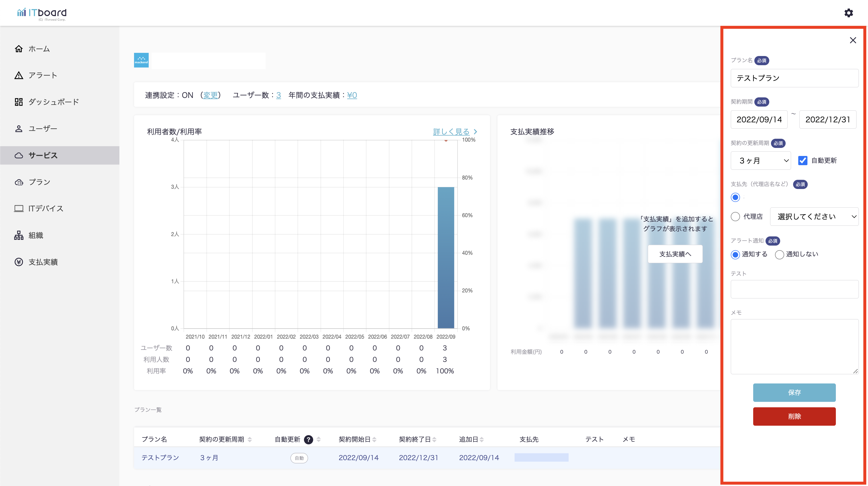Click the プラン名 text field
The image size is (868, 486).
click(x=794, y=78)
